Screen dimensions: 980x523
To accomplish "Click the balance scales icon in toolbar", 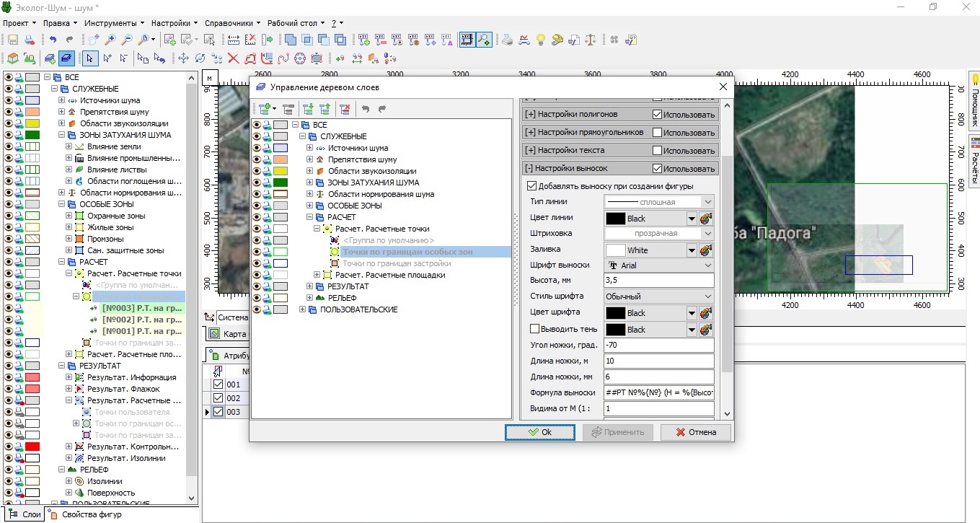I will pyautogui.click(x=591, y=40).
